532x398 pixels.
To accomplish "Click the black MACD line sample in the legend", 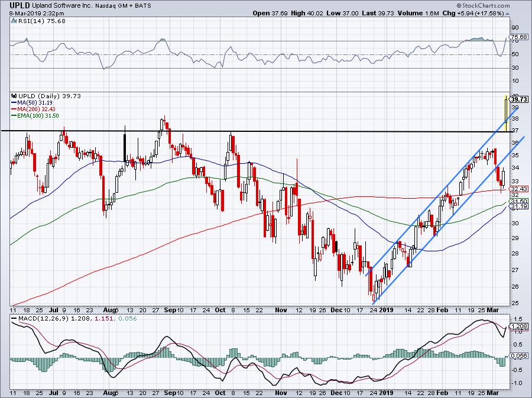I will point(14,319).
